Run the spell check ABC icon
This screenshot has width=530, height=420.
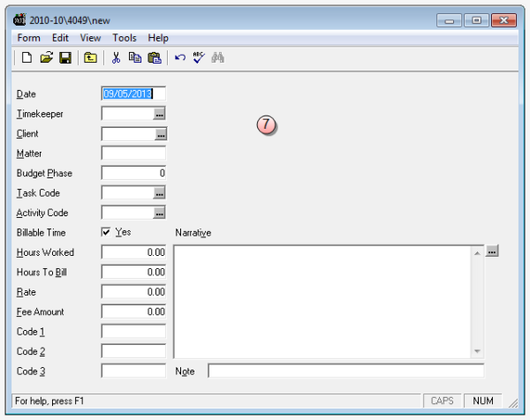coord(198,58)
